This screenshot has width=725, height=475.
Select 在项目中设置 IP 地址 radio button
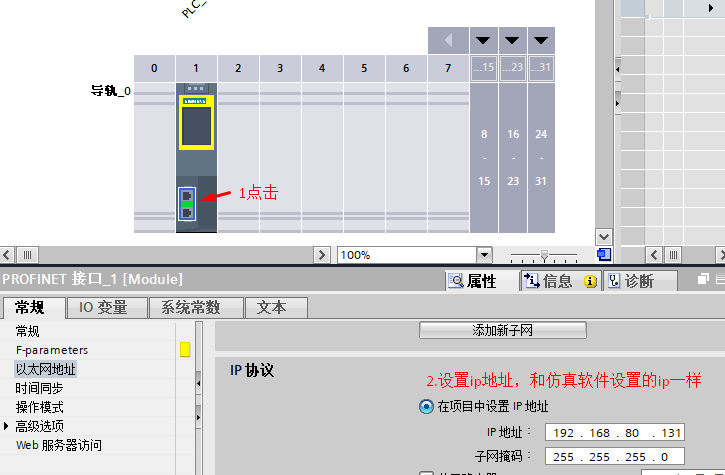tap(427, 407)
